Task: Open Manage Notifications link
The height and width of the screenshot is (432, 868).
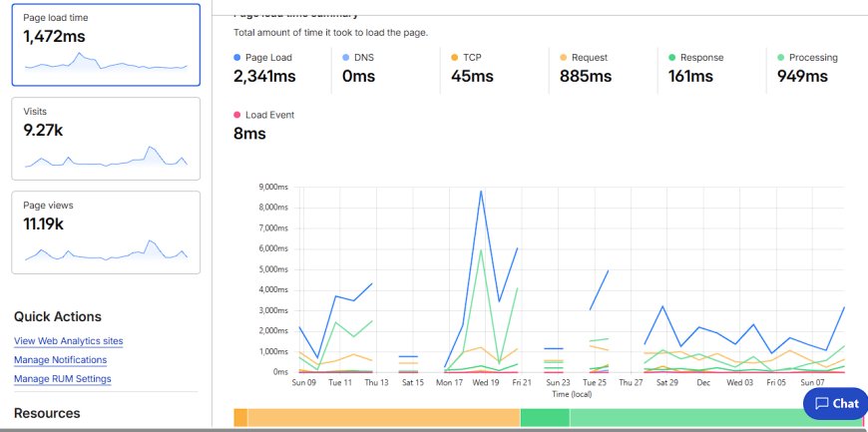Action: point(60,360)
